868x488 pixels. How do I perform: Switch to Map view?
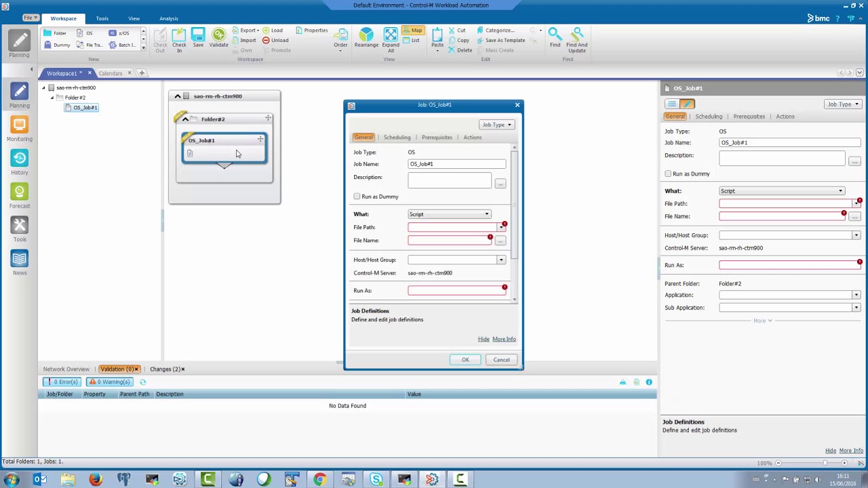point(412,30)
